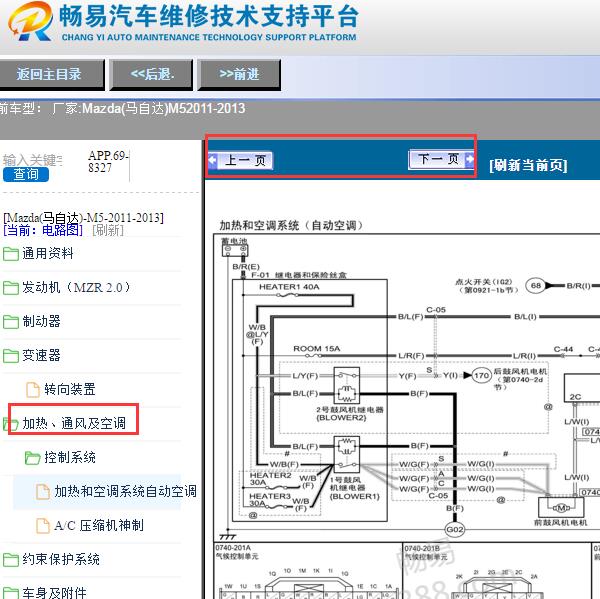This screenshot has width=600, height=599.
Task: Go back with <<后退 button
Action: tap(152, 74)
